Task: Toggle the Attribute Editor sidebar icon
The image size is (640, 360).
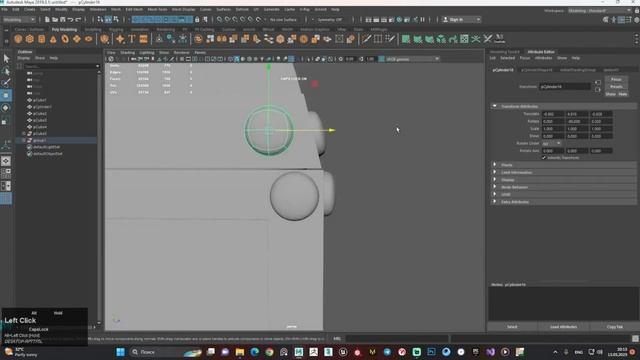Action: (621, 20)
